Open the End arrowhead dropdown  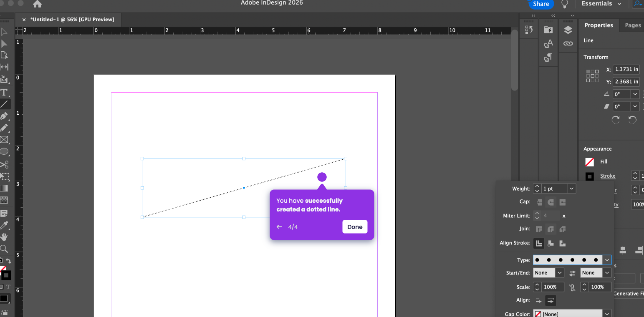(607, 273)
